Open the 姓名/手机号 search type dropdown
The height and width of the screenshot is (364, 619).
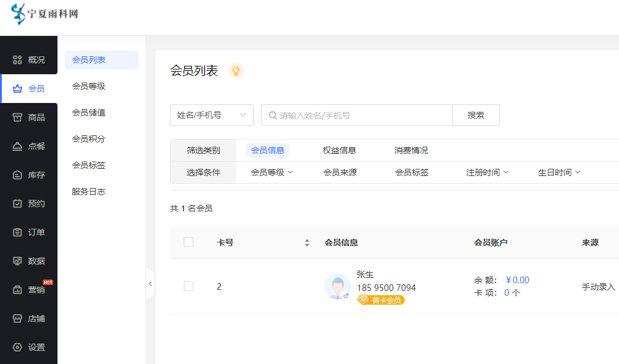(x=211, y=116)
